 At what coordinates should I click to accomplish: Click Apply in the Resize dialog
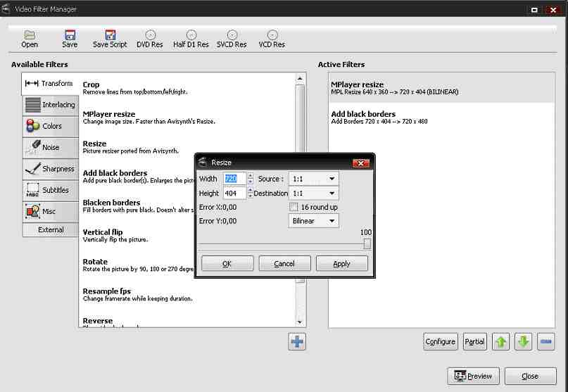coord(341,264)
